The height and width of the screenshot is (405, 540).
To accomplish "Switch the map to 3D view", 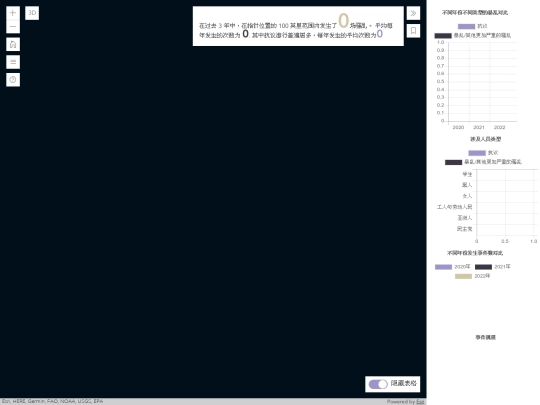I will click(32, 13).
